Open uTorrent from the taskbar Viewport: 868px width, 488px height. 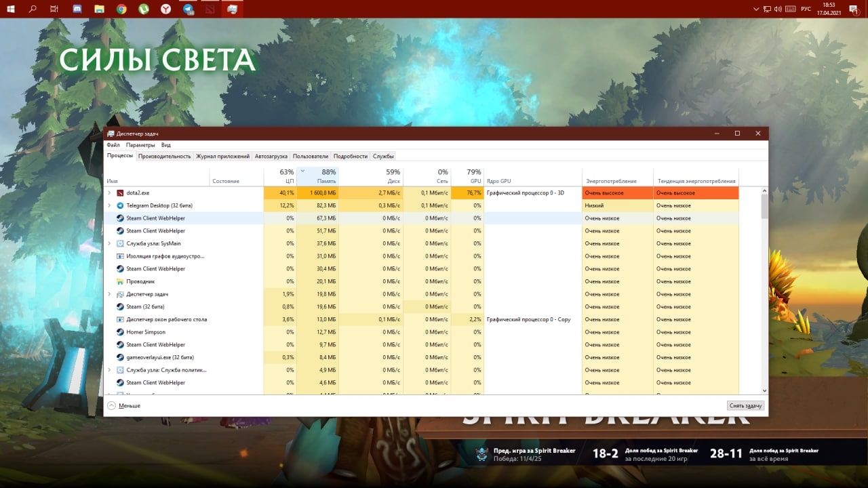[144, 9]
